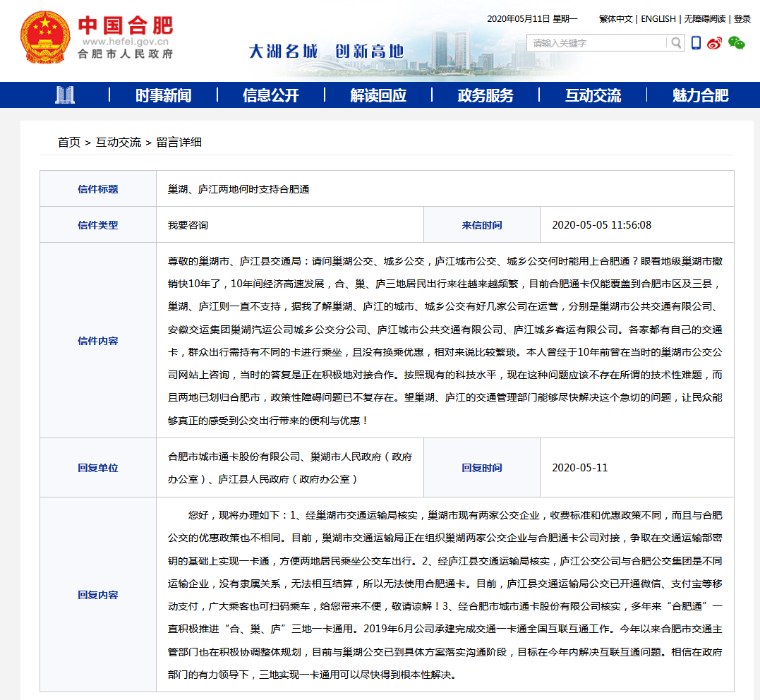
Task: Open 无障碍阅读 accessibility mode
Action: point(705,19)
